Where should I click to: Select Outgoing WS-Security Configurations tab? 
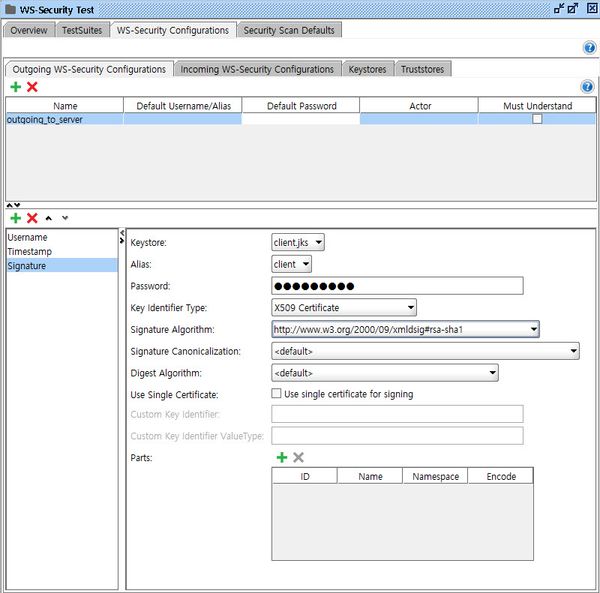(x=89, y=69)
